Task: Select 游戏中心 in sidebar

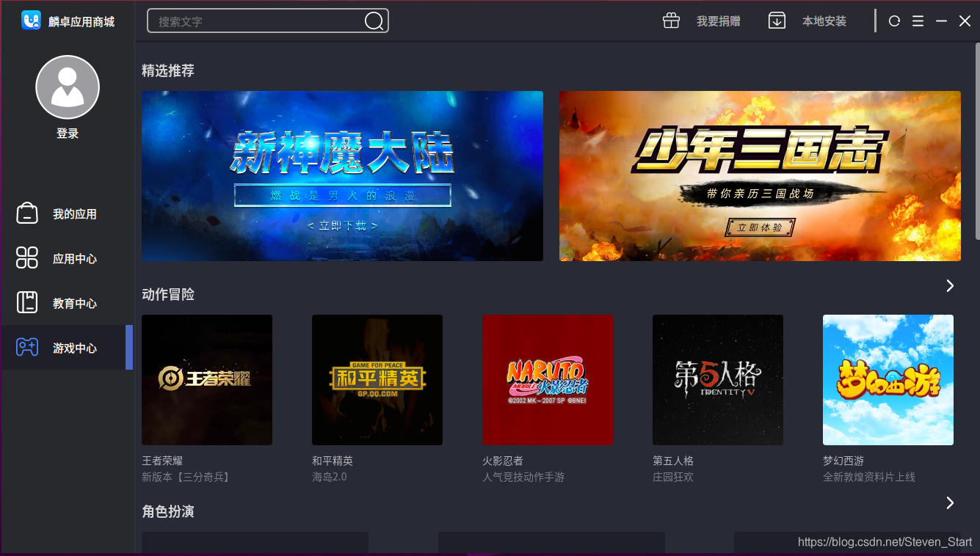Action: [x=66, y=348]
